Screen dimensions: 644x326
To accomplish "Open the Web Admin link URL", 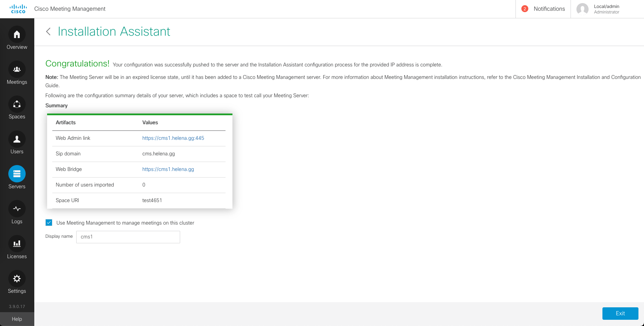I will (173, 138).
